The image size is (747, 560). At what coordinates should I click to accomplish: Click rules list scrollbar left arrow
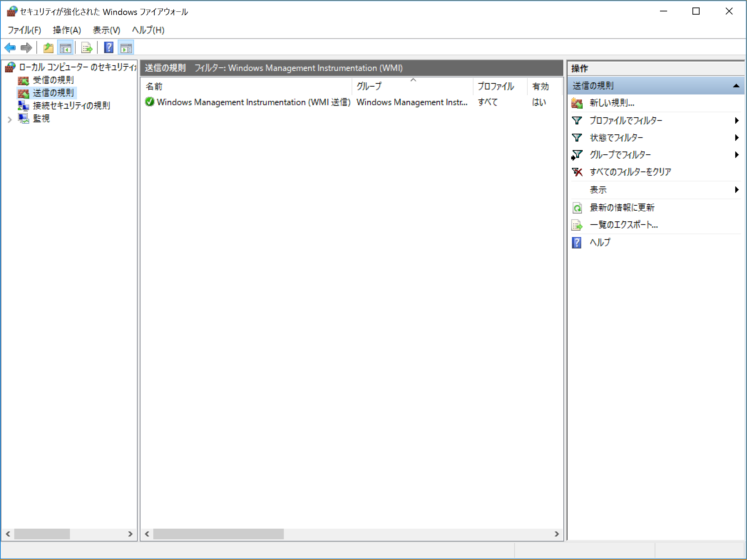[147, 534]
